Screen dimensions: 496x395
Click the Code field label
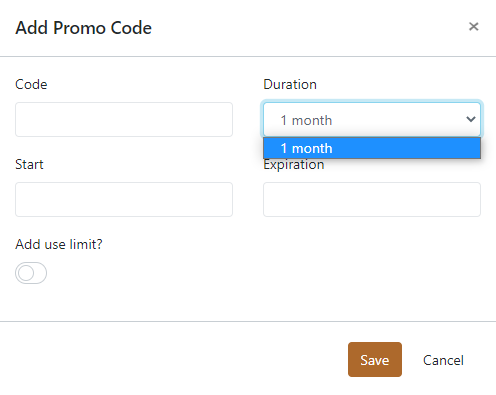pos(31,84)
